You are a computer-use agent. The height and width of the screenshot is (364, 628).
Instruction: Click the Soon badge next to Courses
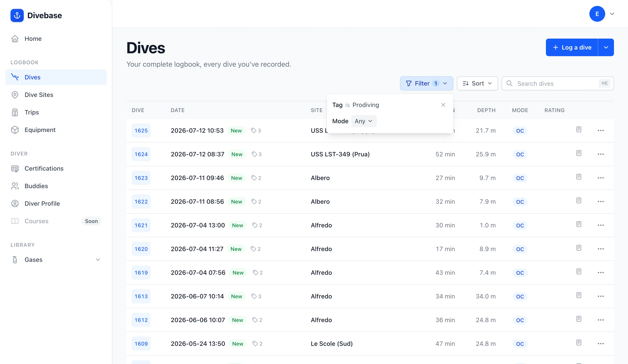tap(91, 221)
